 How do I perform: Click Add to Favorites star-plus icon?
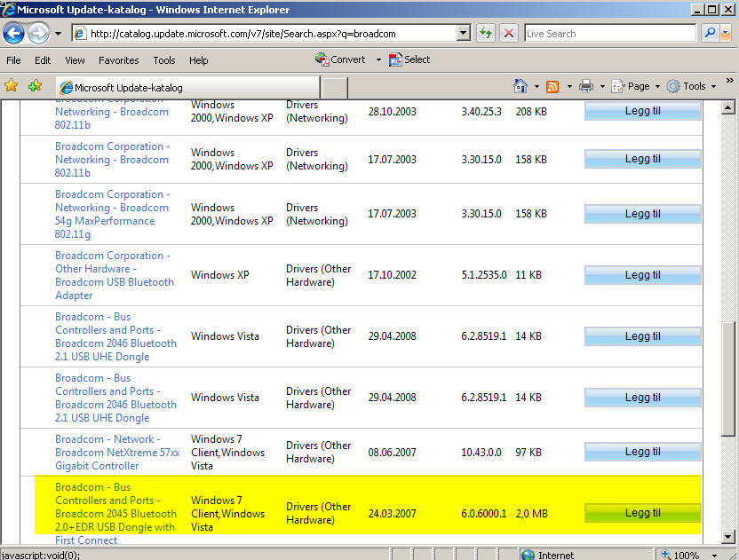point(36,86)
